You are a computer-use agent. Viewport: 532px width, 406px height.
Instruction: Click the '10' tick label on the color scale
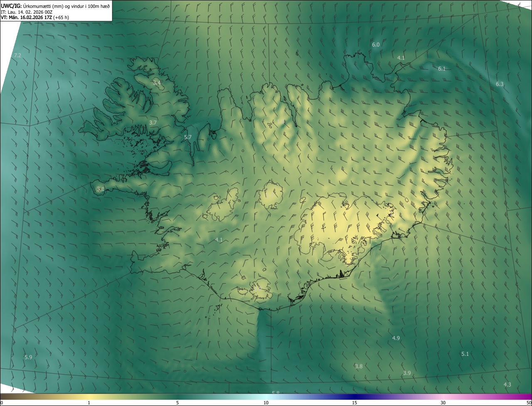point(266,403)
